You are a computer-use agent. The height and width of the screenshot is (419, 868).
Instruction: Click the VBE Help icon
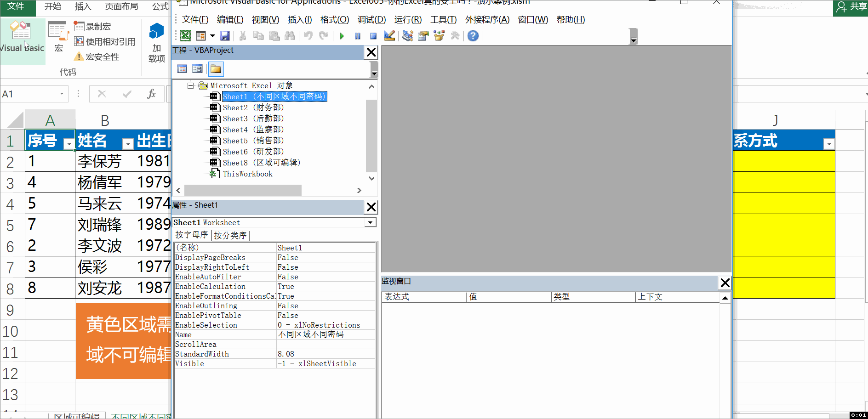[473, 36]
